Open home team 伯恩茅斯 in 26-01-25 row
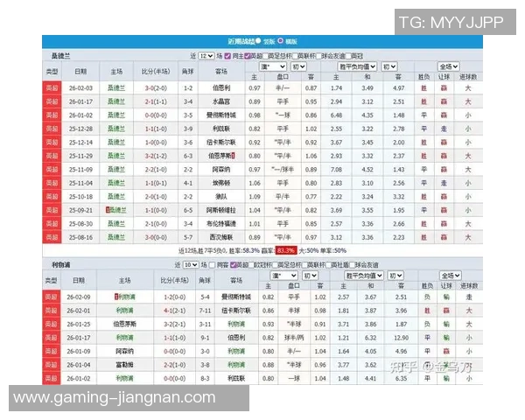Viewport: 525px width, 420px height. [124, 325]
